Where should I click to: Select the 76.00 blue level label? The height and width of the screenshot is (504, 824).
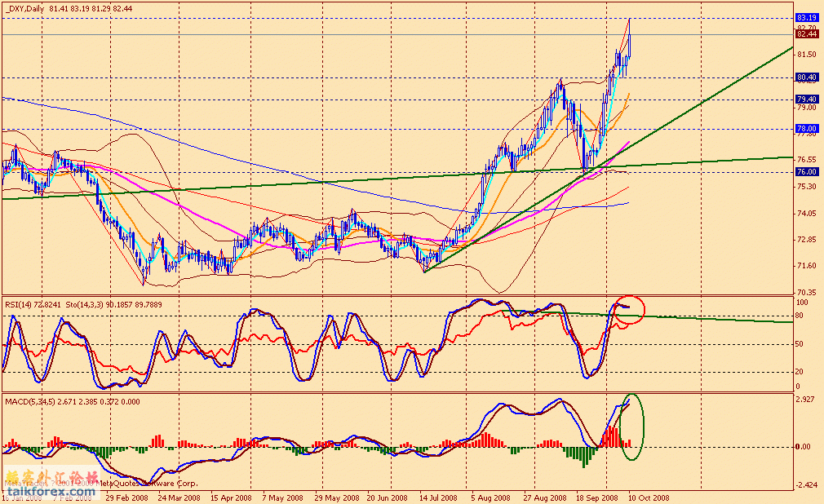(x=807, y=172)
